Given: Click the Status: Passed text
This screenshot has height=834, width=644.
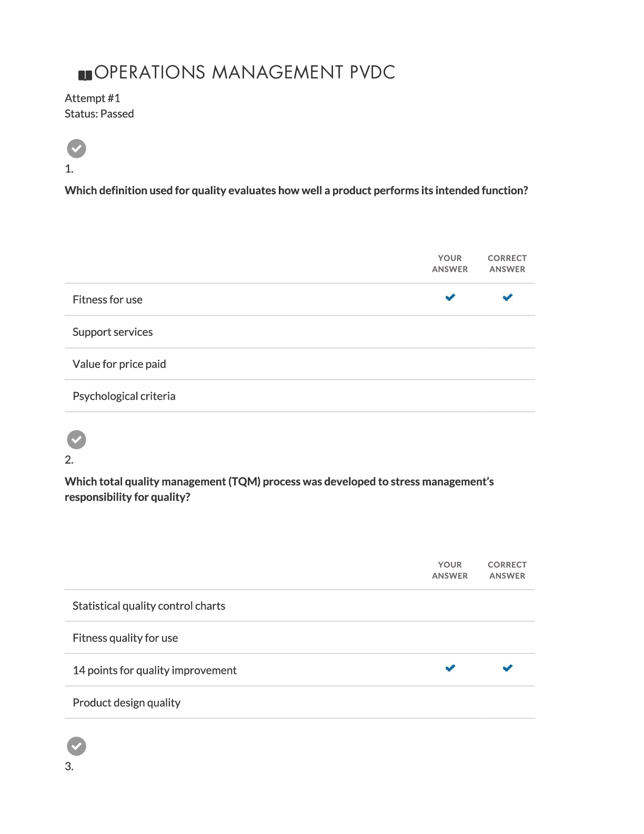Looking at the screenshot, I should [99, 114].
